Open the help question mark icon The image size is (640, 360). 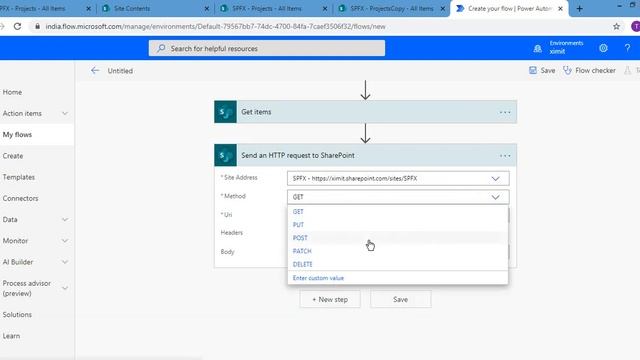point(627,48)
